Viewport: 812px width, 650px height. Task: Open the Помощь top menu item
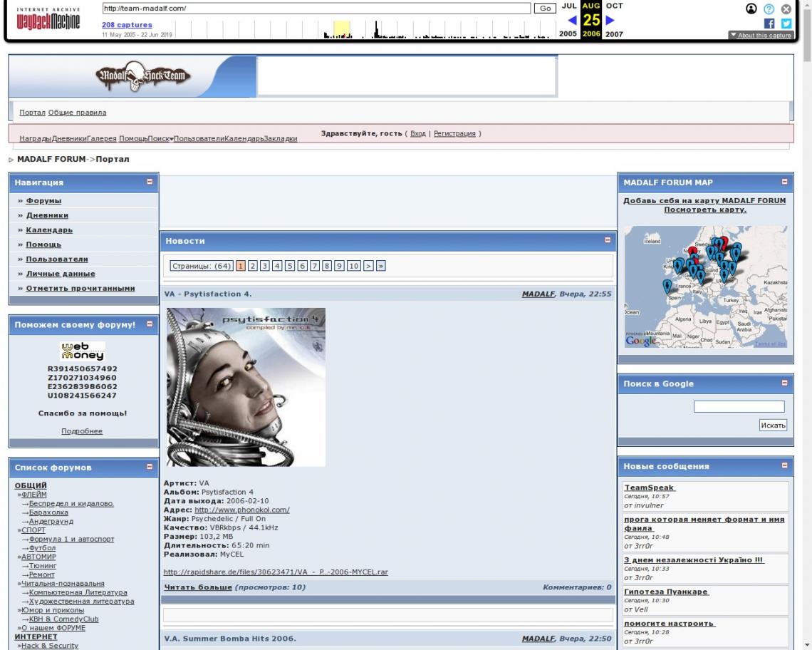click(134, 138)
